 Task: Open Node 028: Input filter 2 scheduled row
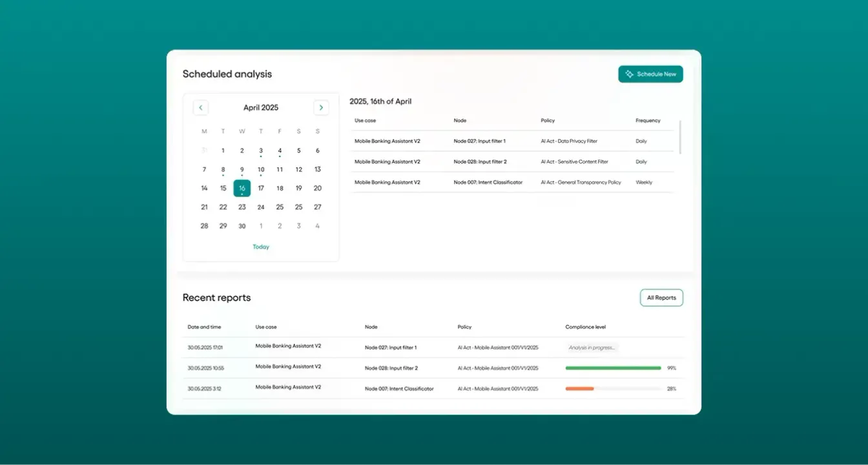pos(512,161)
